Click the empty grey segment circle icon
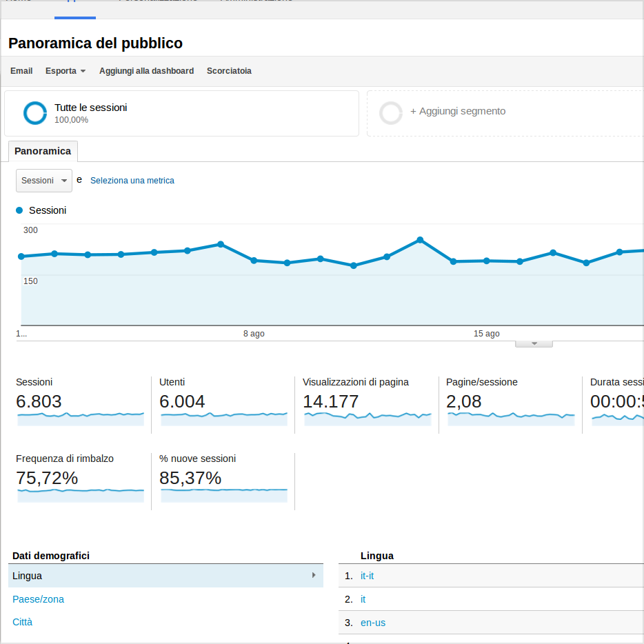The height and width of the screenshot is (644, 644). click(x=390, y=113)
